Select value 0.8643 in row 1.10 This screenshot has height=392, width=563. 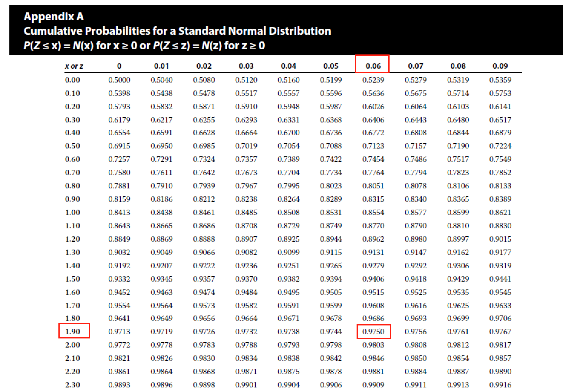point(119,226)
